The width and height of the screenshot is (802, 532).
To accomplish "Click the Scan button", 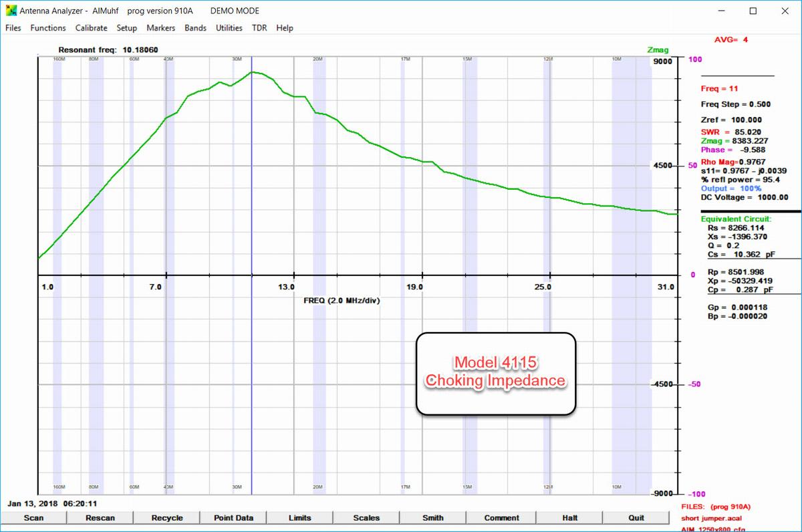I will click(x=33, y=518).
